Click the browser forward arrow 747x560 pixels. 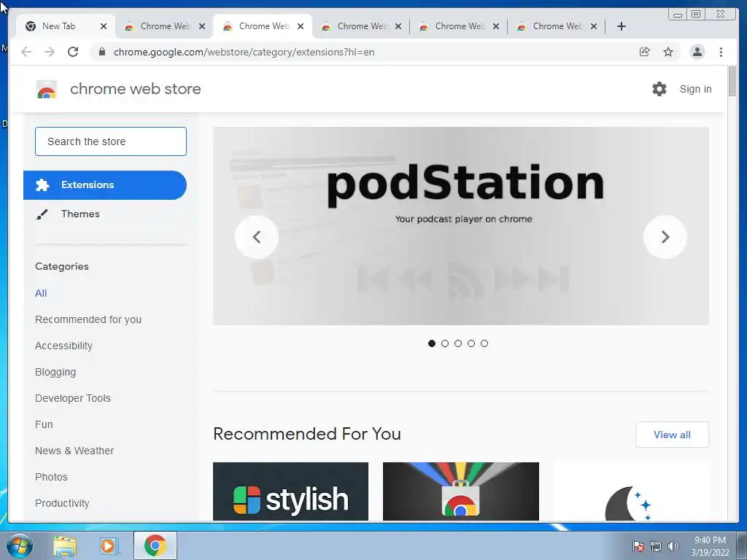click(x=50, y=52)
